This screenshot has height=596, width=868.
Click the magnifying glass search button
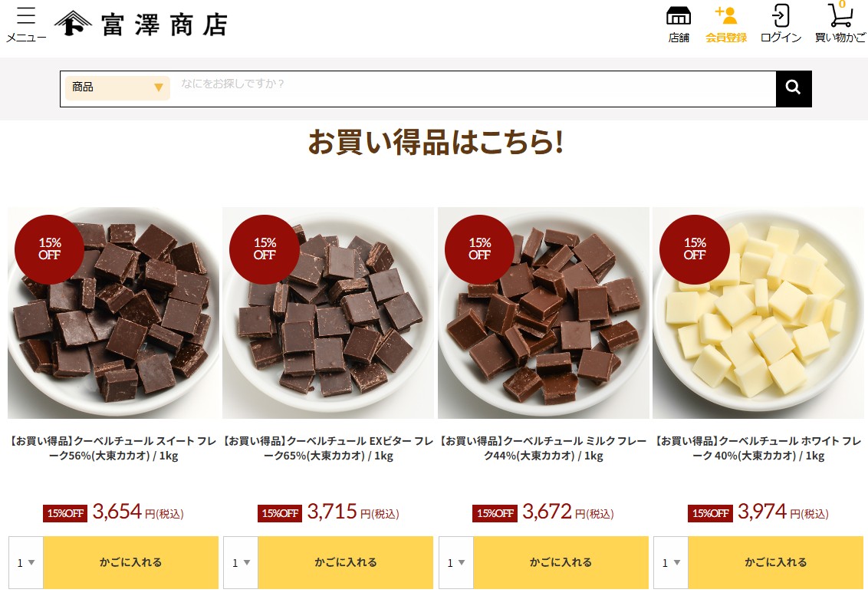794,89
